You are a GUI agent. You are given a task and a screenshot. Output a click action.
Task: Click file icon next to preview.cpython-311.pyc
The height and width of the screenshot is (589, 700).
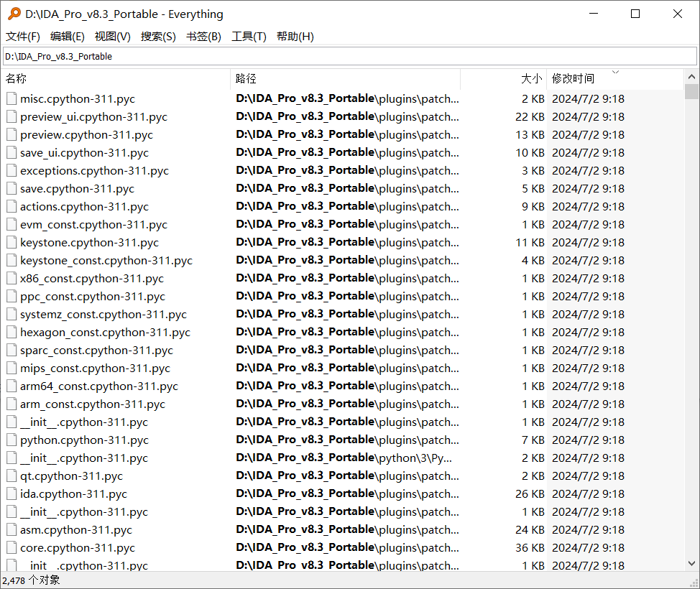[11, 134]
